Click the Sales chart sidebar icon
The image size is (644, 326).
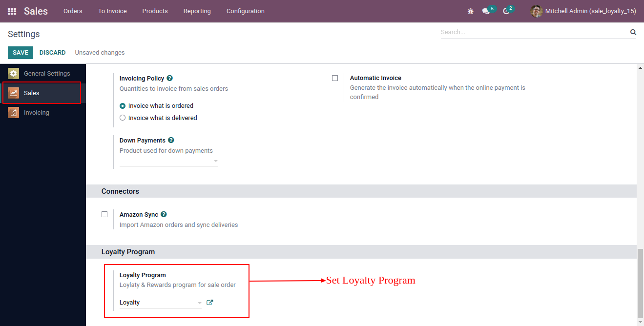pyautogui.click(x=13, y=93)
